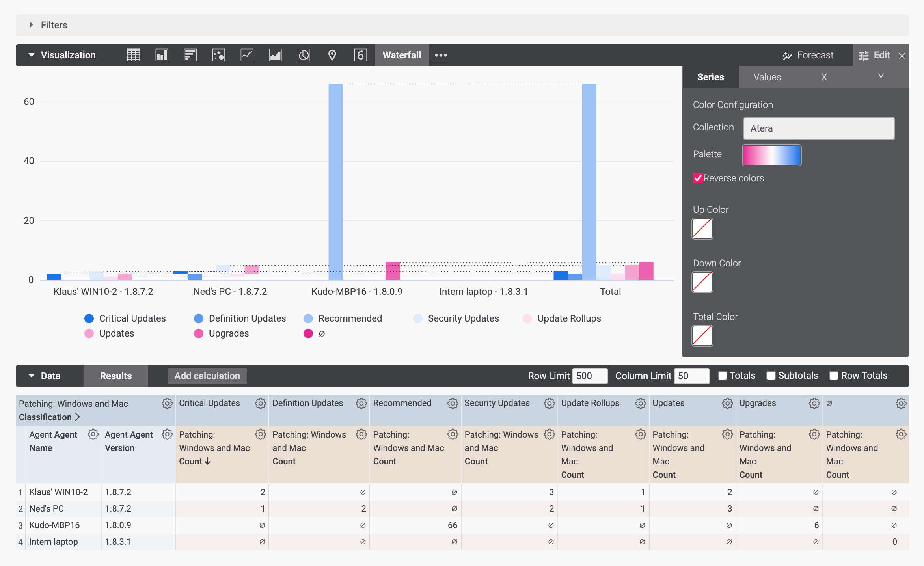Open gear menu for Update Rollups pivot
This screenshot has width=924, height=566.
point(641,403)
